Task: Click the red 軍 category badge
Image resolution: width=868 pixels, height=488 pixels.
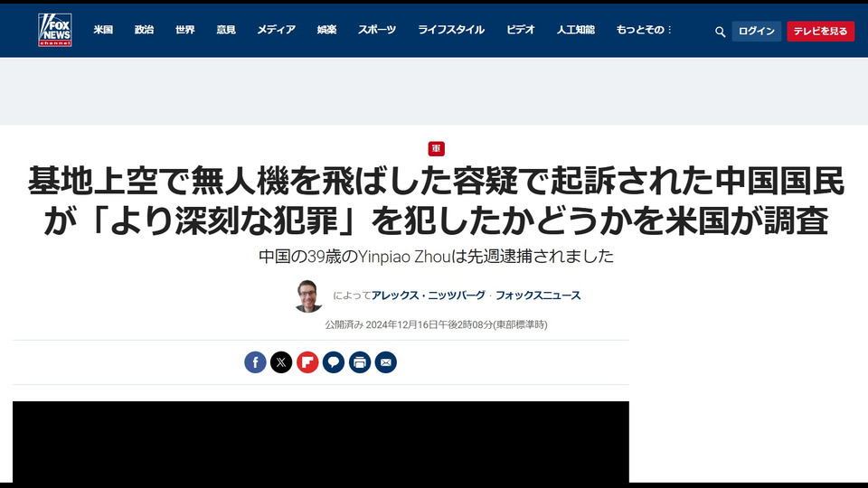Action: coord(436,149)
